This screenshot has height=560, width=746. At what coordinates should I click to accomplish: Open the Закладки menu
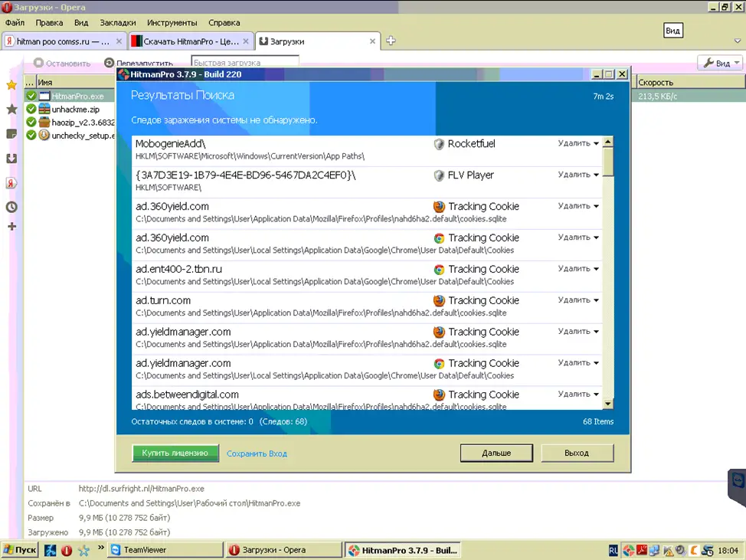point(117,23)
